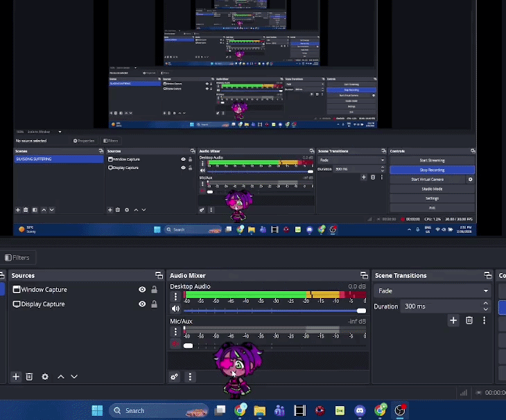Open the Fade transition dropdown
506x420 pixels.
(433, 291)
